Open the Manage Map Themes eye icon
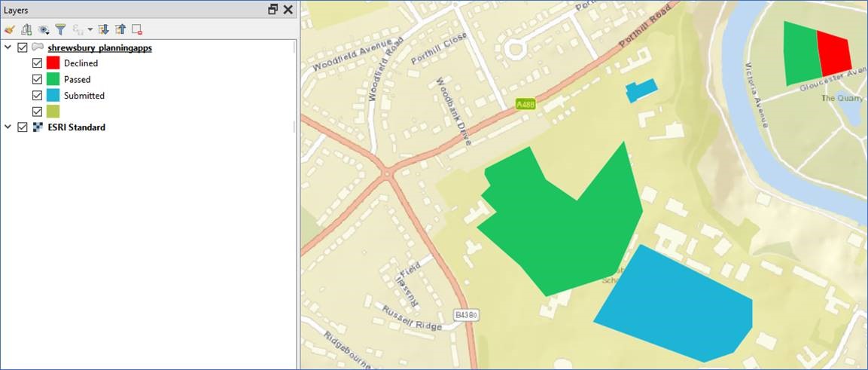 [x=43, y=29]
